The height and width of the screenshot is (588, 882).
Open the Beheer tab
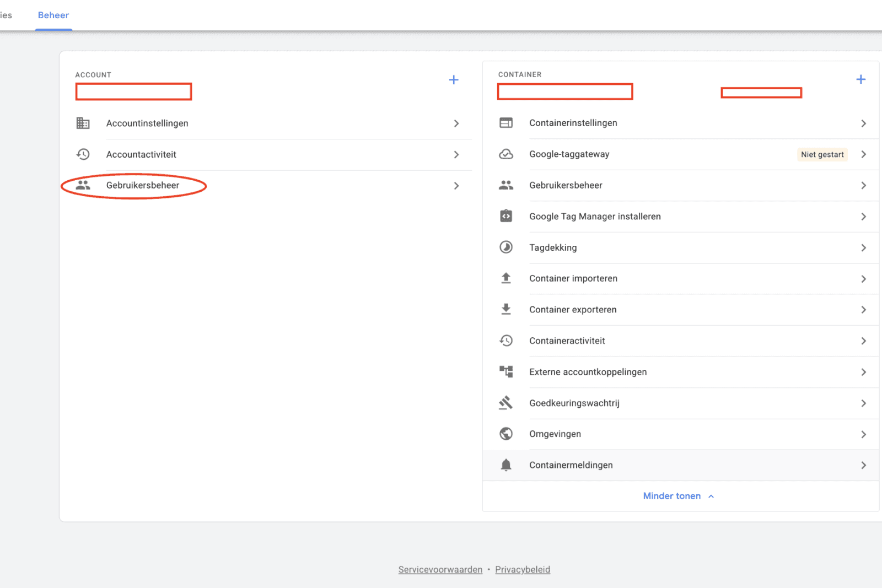point(53,15)
